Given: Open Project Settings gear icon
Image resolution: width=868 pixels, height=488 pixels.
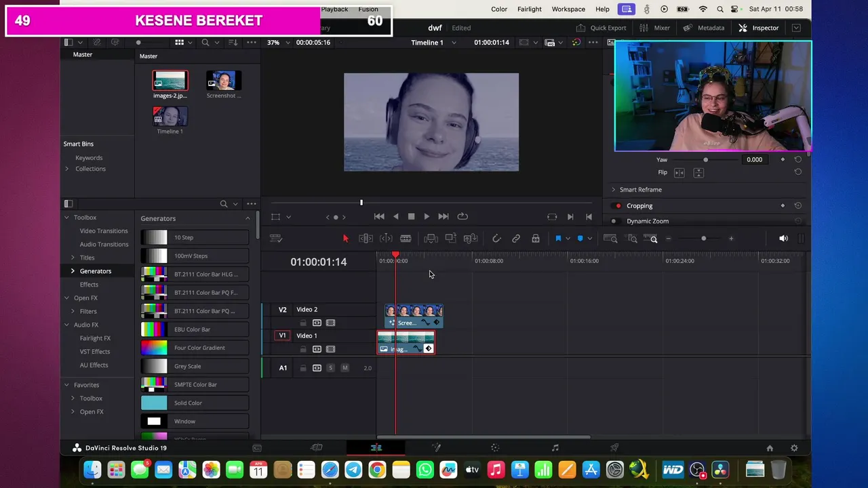Looking at the screenshot, I should pos(794,448).
